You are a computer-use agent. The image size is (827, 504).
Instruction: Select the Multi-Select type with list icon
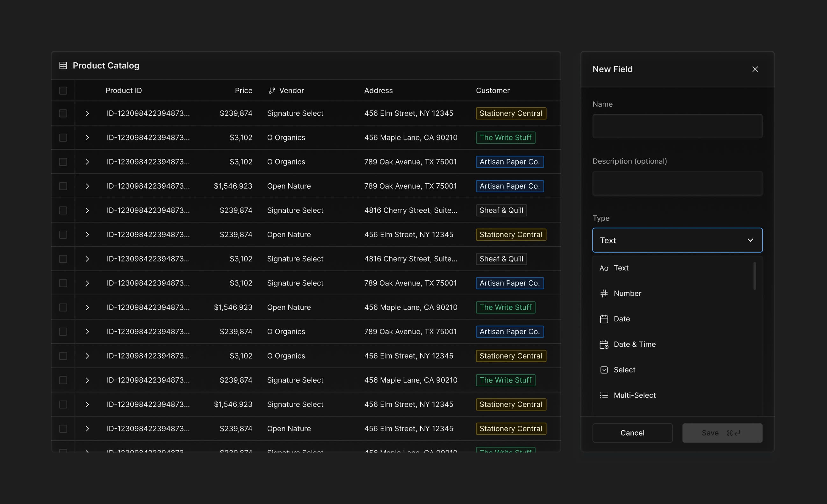pyautogui.click(x=634, y=395)
